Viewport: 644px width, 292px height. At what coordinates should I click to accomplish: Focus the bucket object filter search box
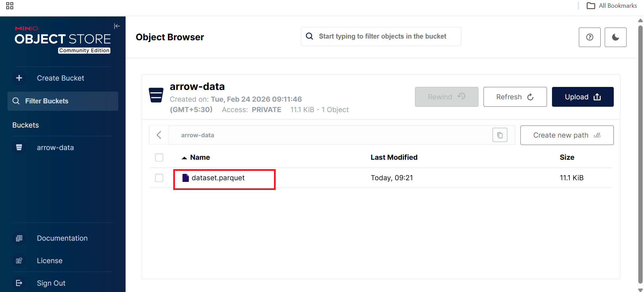pyautogui.click(x=381, y=36)
